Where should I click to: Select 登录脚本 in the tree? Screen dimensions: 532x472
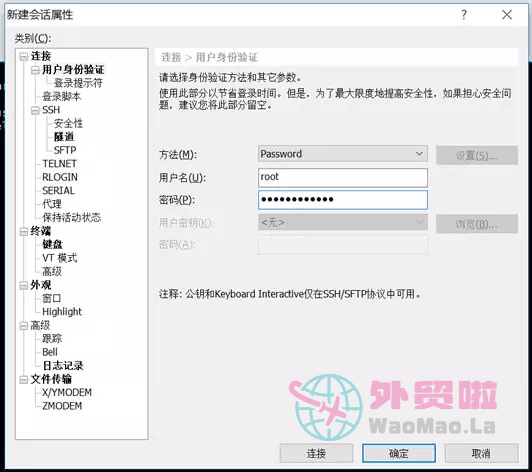61,96
